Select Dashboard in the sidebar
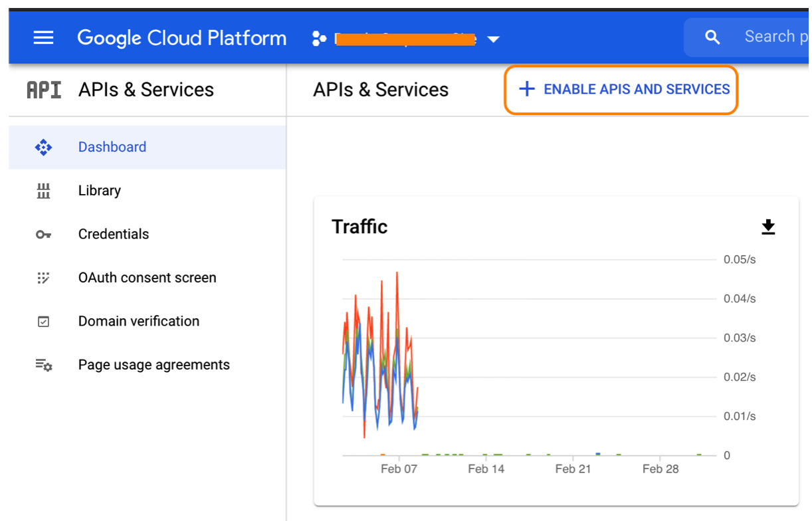This screenshot has height=521, width=812. click(112, 147)
